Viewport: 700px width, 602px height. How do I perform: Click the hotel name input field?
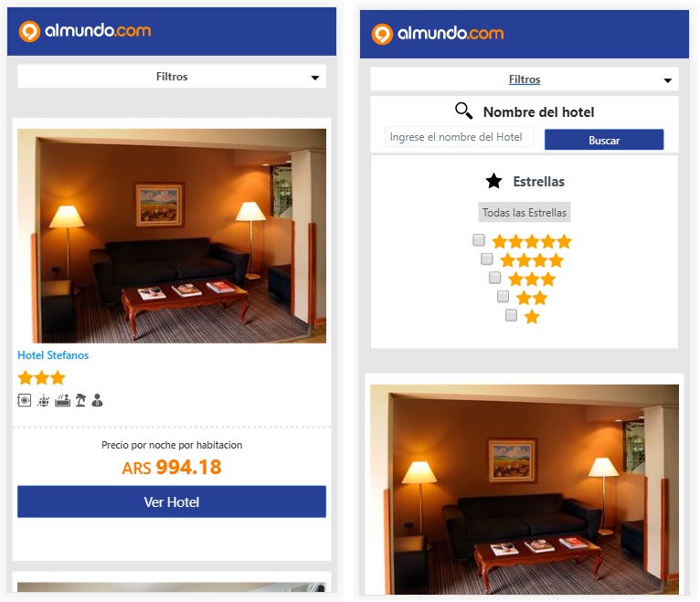point(459,136)
